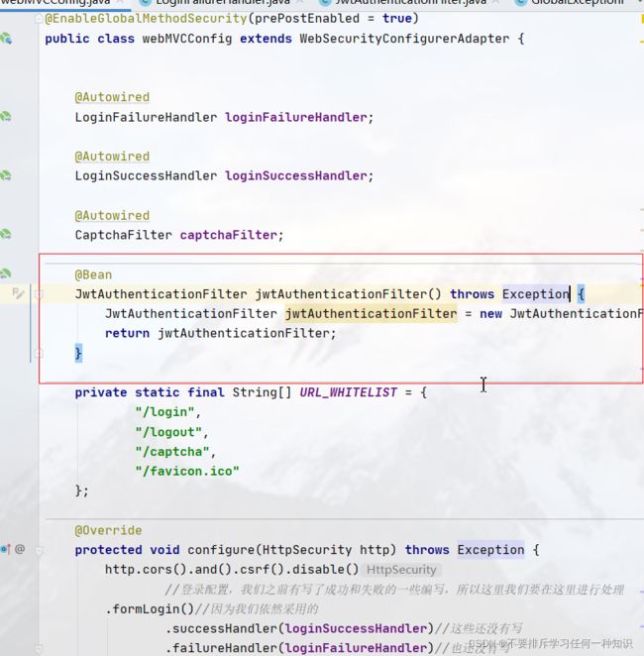Click the .formLogin() call
Screen dimensions: 644x656
pos(150,609)
